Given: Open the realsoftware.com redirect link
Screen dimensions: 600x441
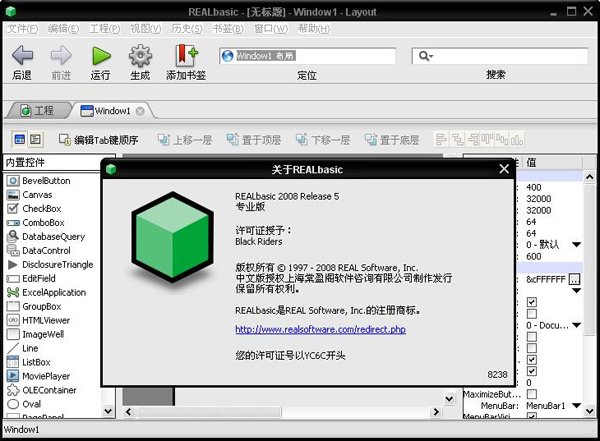Looking at the screenshot, I should click(320, 329).
